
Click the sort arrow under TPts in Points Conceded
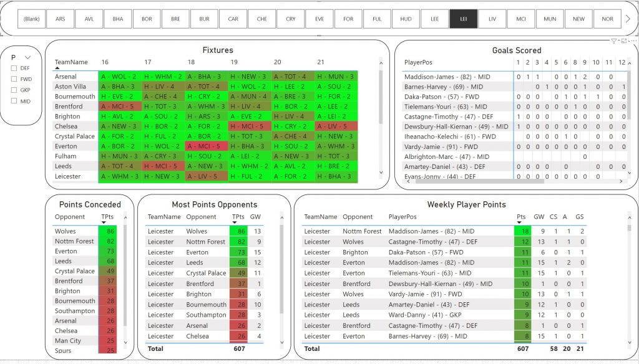click(105, 223)
